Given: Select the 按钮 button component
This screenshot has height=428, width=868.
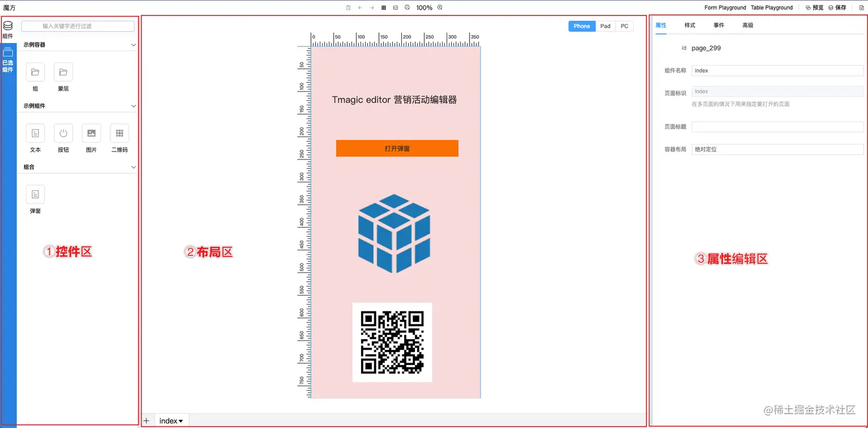Looking at the screenshot, I should click(63, 138).
